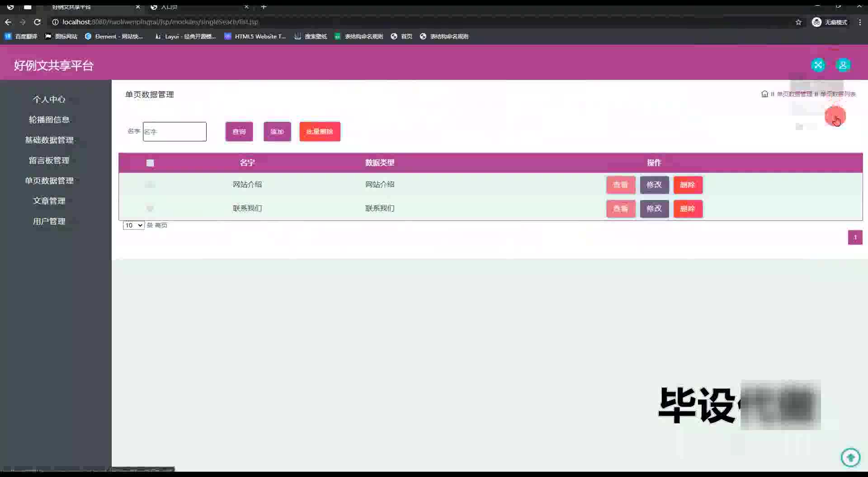
Task: Click the 好例文共享平台 site title
Action: point(53,65)
